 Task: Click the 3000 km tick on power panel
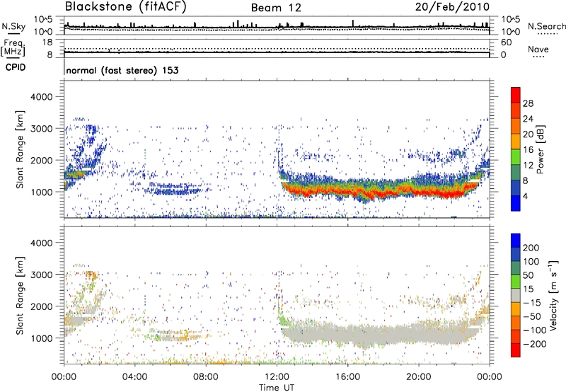pyautogui.click(x=41, y=129)
